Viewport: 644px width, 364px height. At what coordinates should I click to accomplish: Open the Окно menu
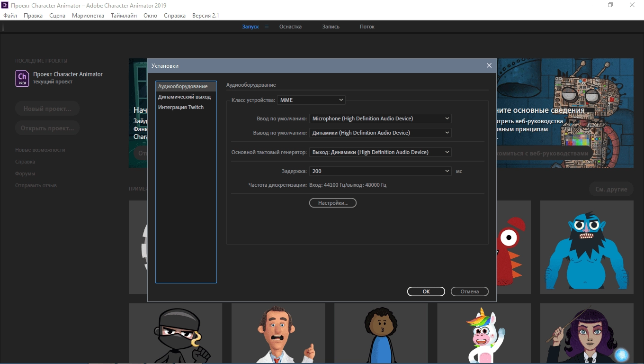coord(150,16)
